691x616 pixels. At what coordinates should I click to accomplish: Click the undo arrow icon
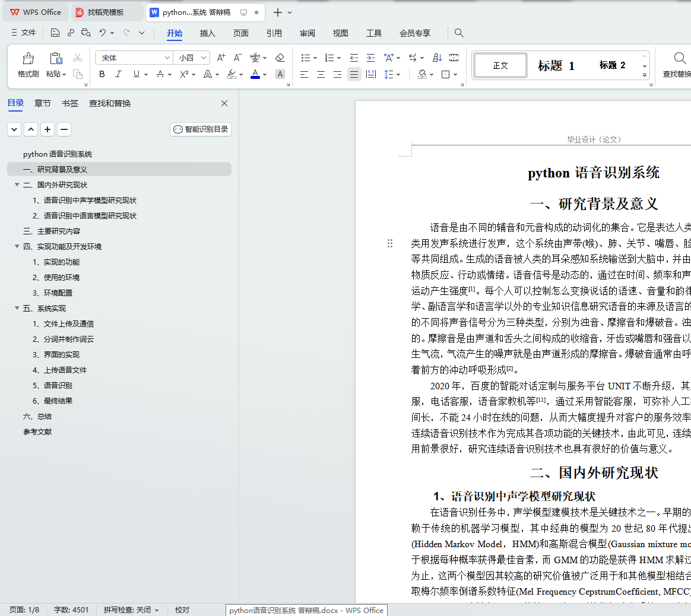(103, 33)
